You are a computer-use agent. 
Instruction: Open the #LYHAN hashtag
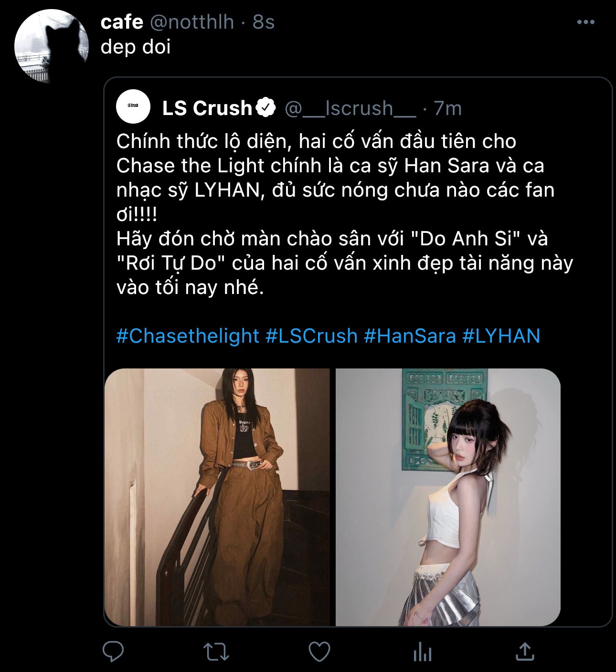(x=501, y=336)
